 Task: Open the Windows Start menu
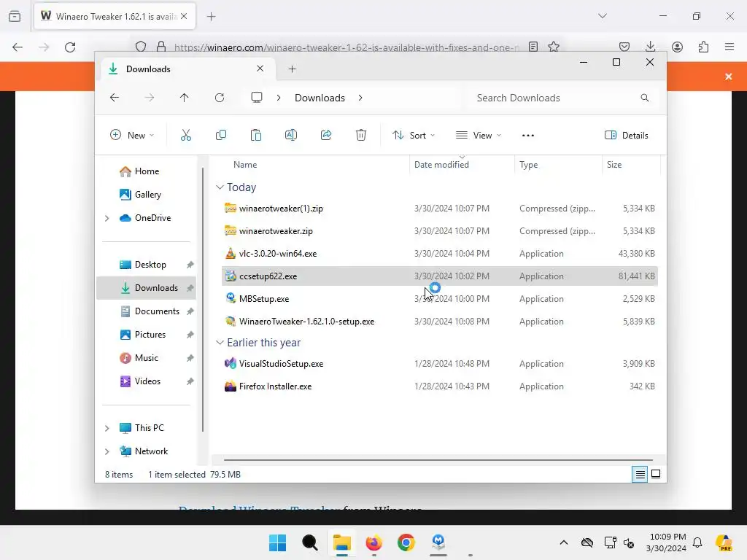277,542
